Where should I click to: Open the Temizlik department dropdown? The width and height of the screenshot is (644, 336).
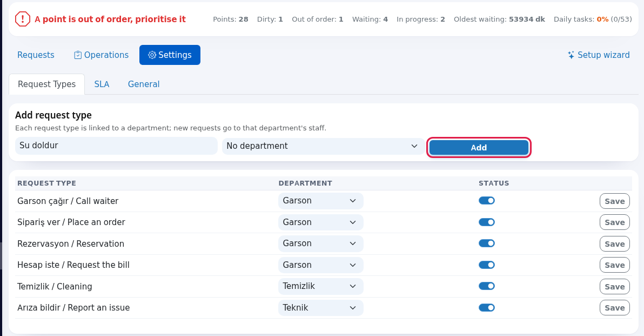pyautogui.click(x=321, y=286)
